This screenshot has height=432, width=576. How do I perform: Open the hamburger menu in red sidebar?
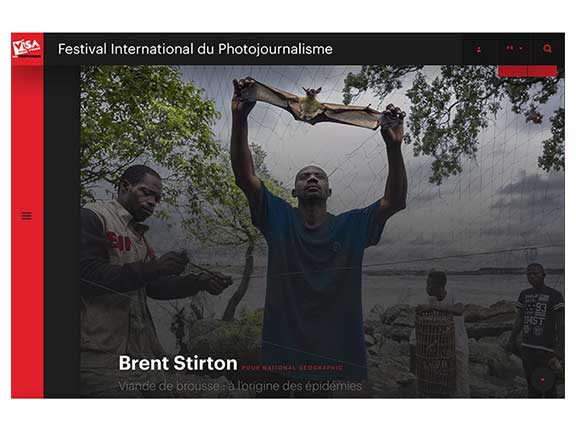26,216
